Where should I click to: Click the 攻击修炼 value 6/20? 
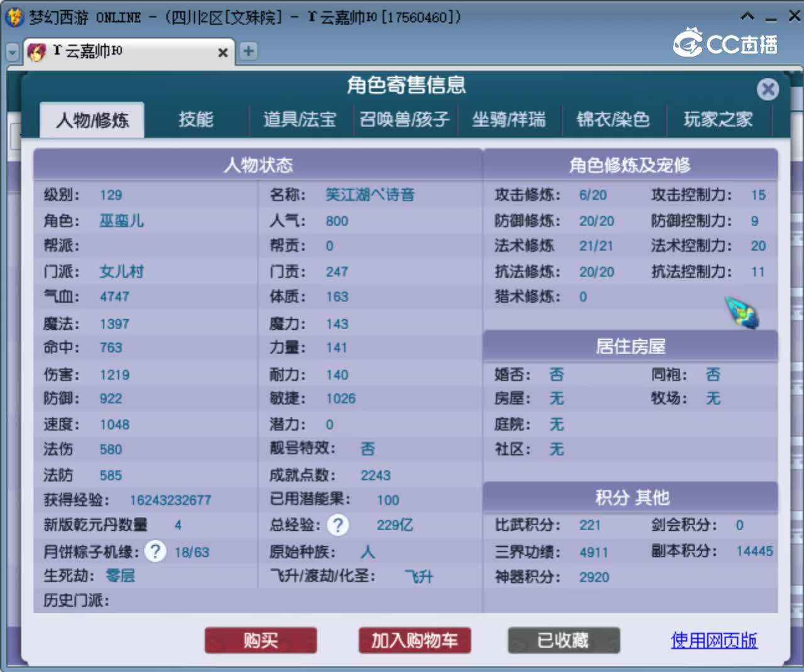(x=593, y=195)
